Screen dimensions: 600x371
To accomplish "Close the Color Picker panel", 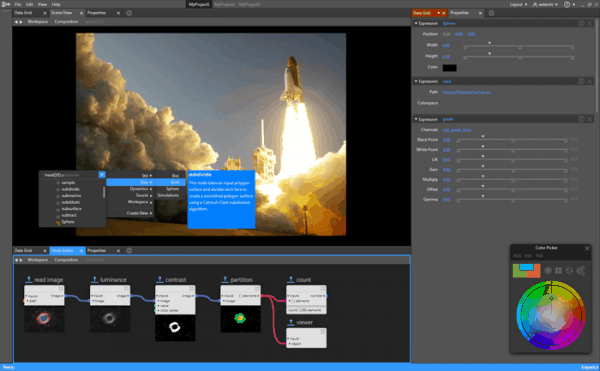I will coord(587,248).
